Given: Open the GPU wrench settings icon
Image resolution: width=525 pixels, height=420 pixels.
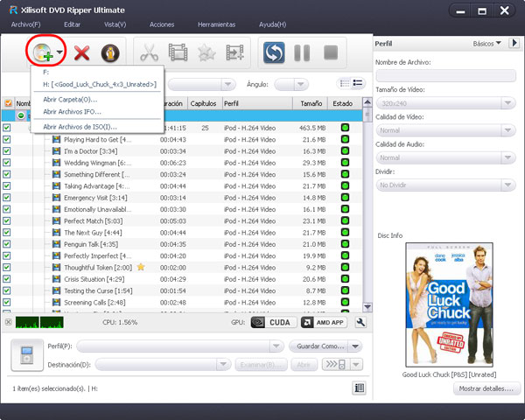Looking at the screenshot, I should pyautogui.click(x=360, y=322).
